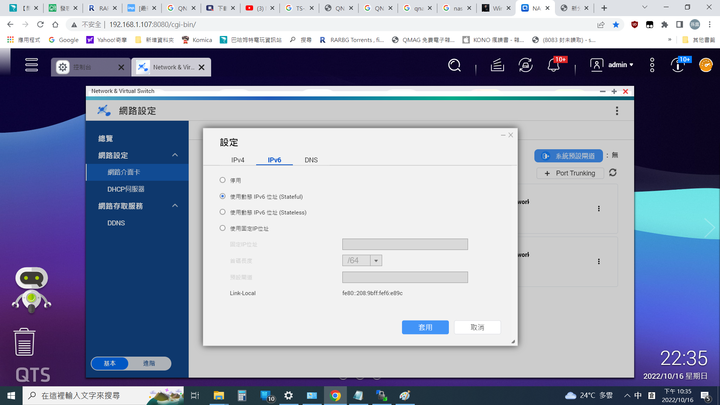
Task: Open the weather widget showing 24°C
Action: pos(589,395)
